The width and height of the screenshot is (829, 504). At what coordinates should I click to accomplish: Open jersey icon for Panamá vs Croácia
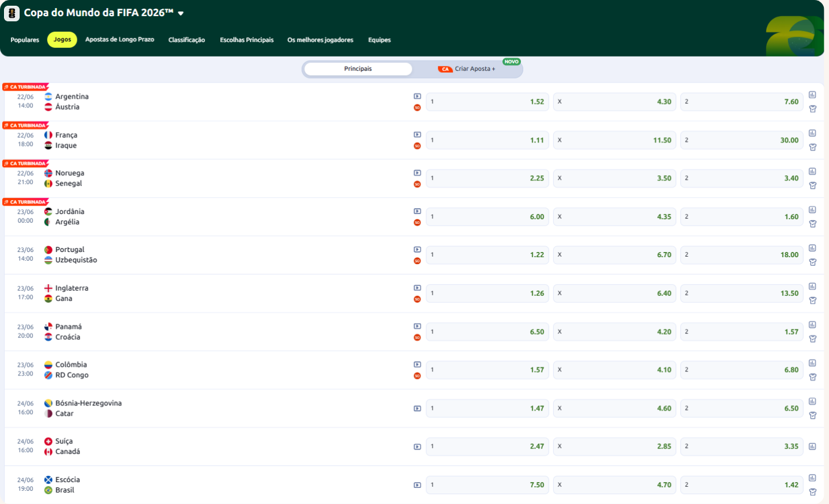tap(812, 339)
